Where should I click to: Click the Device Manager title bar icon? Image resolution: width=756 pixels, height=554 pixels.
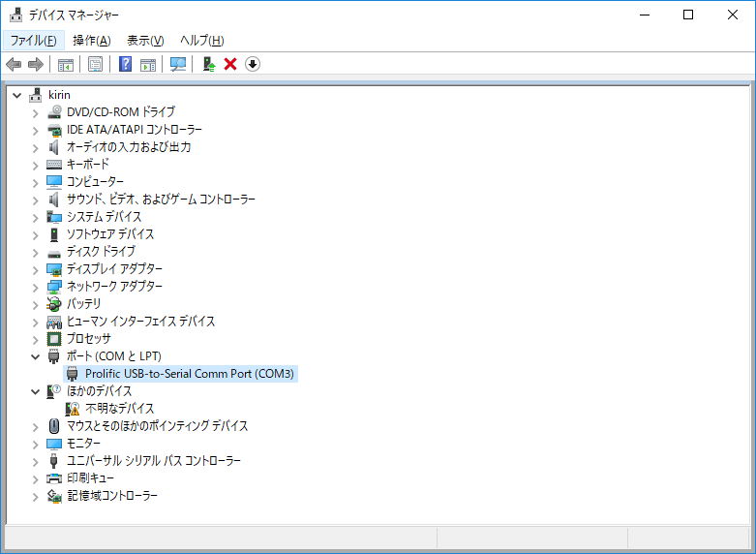tap(15, 15)
